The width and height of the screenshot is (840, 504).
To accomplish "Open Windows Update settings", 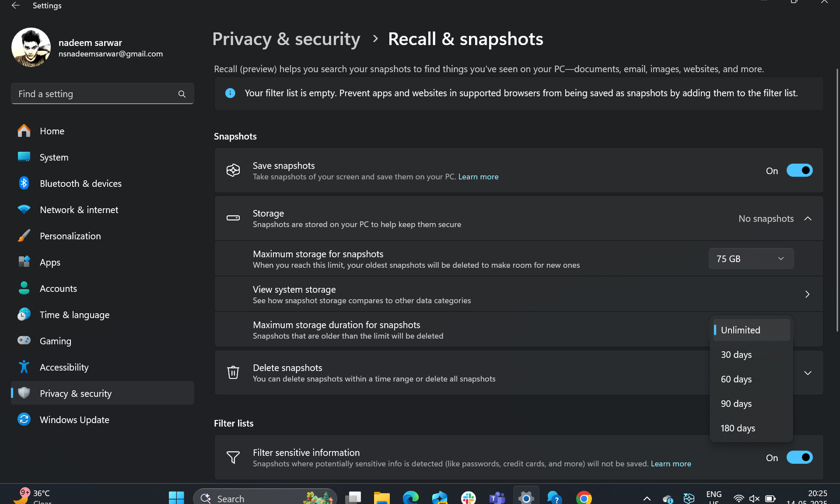I will [74, 419].
